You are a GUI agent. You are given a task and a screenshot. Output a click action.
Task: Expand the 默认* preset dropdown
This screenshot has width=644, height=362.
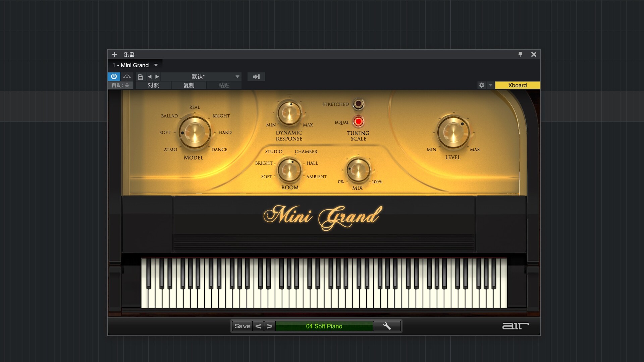tap(237, 77)
